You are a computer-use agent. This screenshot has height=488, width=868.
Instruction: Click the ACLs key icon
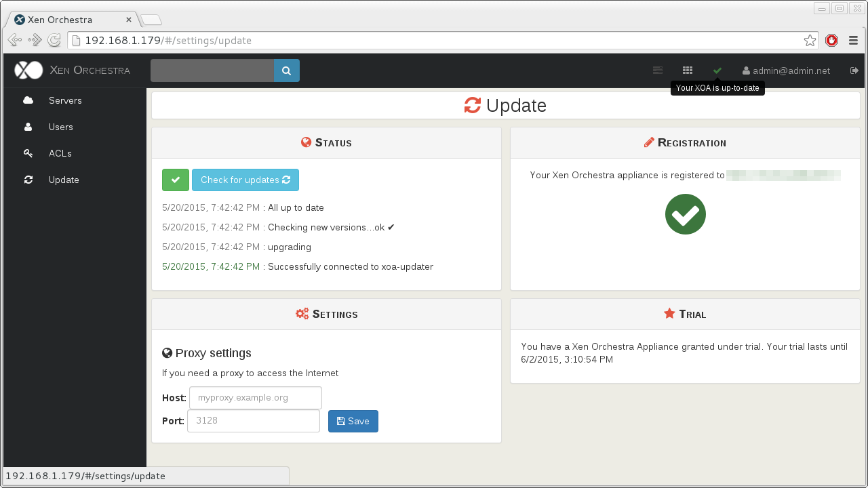[28, 153]
